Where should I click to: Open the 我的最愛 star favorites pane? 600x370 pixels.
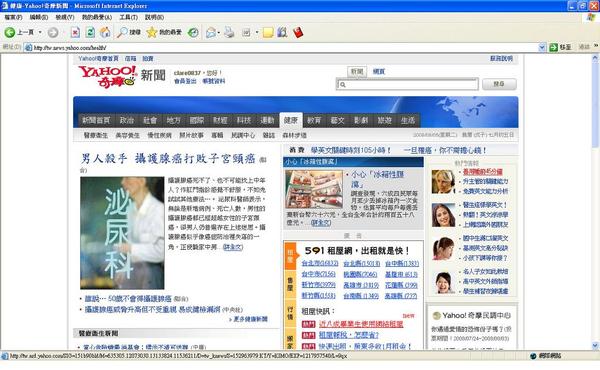pos(164,33)
